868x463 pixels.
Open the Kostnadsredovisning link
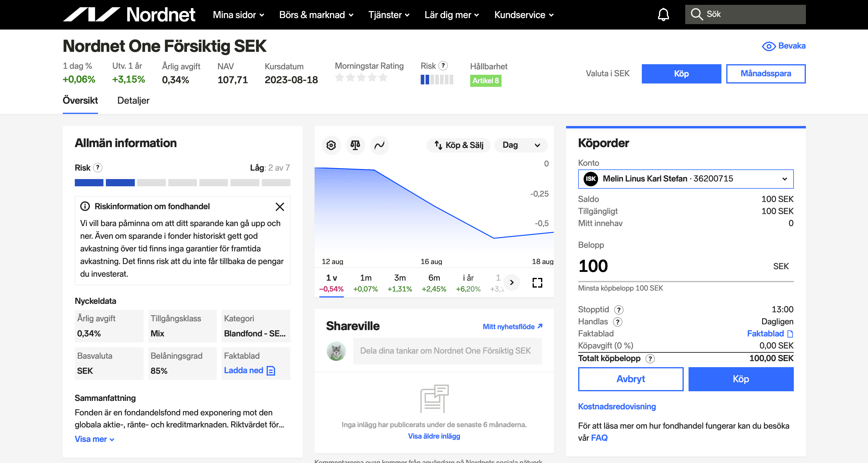(617, 406)
